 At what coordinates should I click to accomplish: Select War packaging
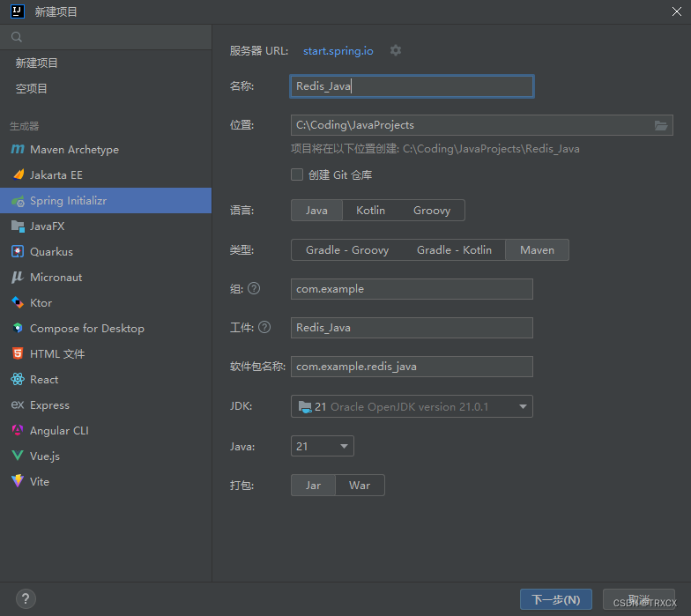tap(360, 485)
